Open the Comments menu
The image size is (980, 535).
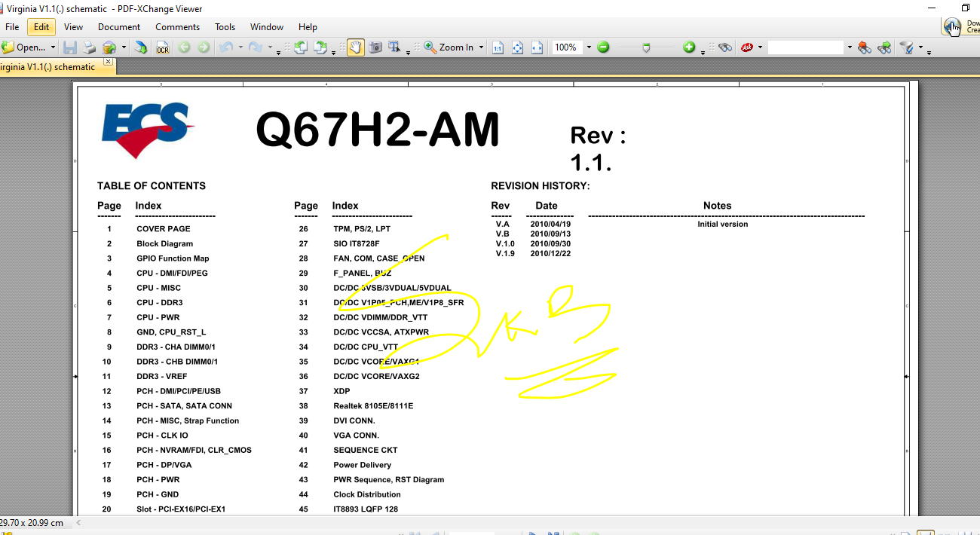(x=178, y=27)
